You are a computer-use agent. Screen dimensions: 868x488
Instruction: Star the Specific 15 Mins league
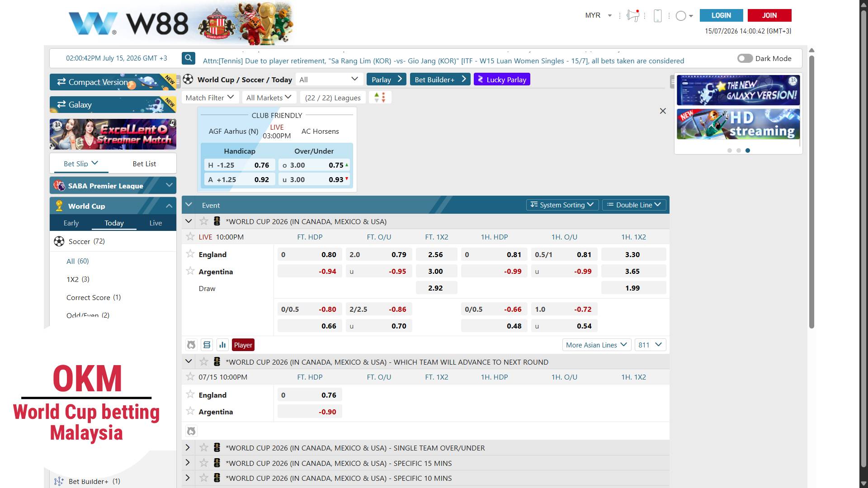[x=204, y=463]
